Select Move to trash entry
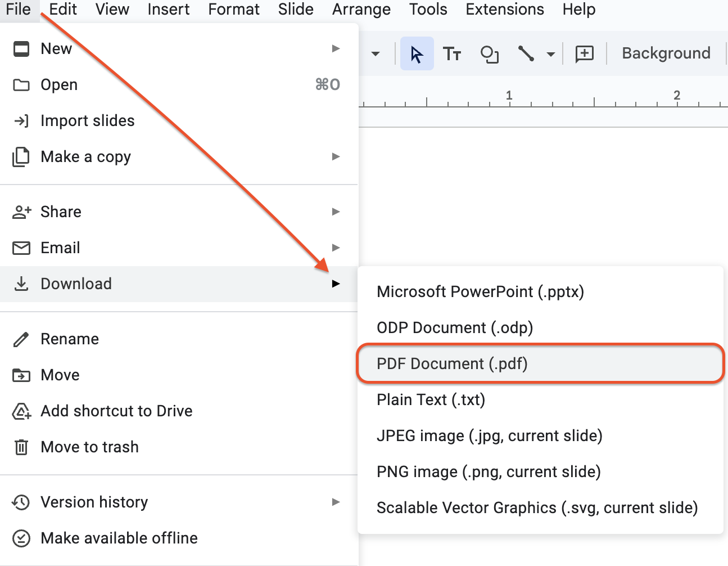This screenshot has height=566, width=728. pos(179,447)
